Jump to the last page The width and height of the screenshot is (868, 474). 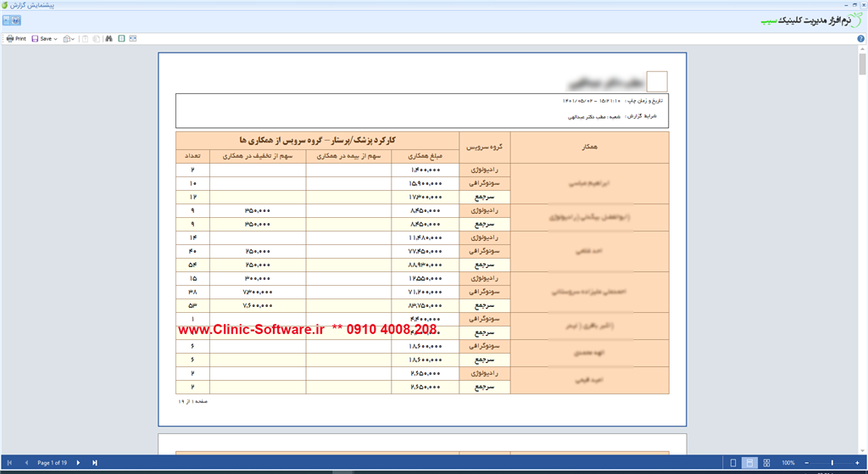pos(95,462)
